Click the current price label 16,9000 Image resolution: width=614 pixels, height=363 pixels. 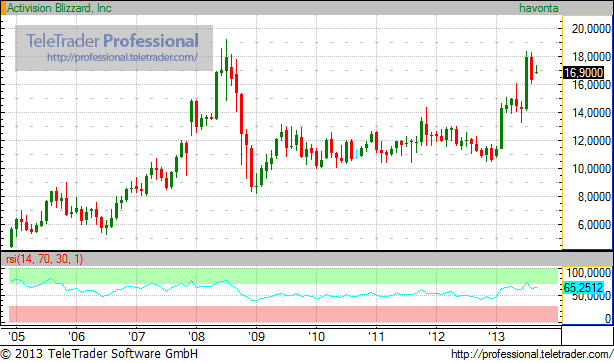coord(583,72)
